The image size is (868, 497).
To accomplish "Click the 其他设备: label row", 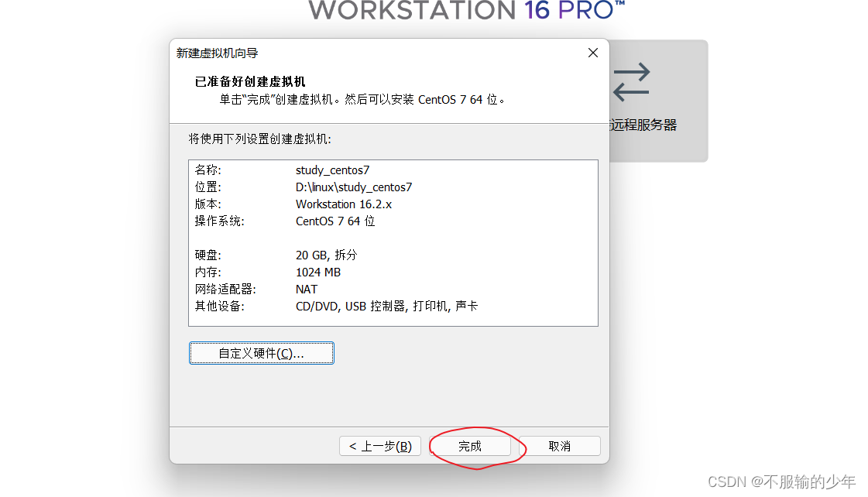I will 220,306.
